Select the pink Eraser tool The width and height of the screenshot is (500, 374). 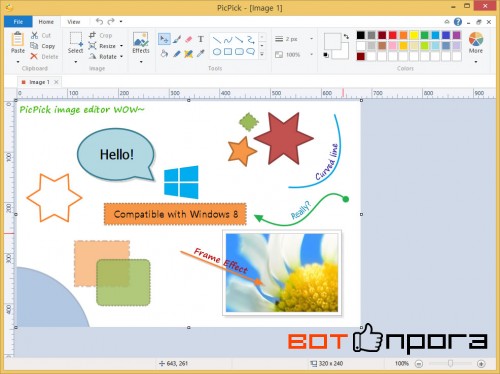point(189,39)
